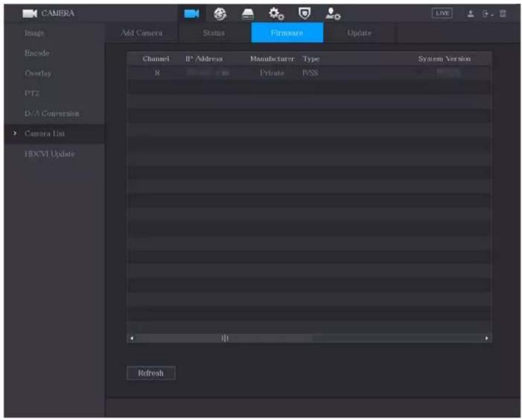Open the Network settings globe icon

[x=220, y=13]
